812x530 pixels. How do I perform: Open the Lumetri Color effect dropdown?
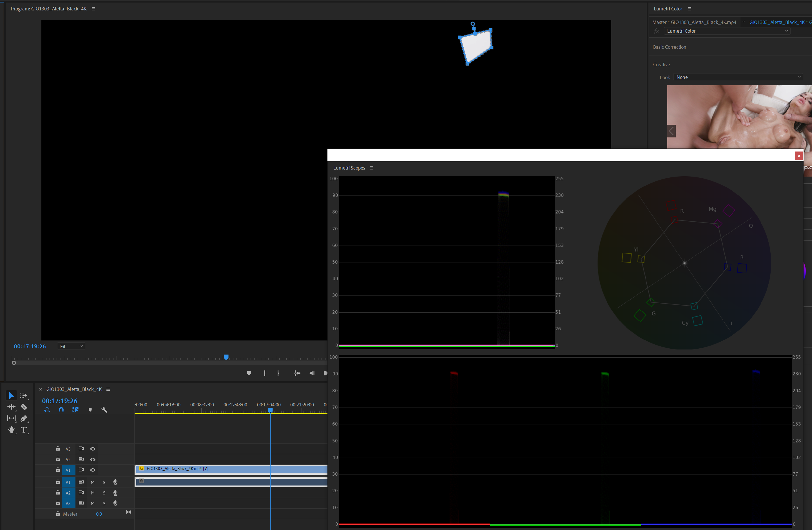click(x=727, y=31)
